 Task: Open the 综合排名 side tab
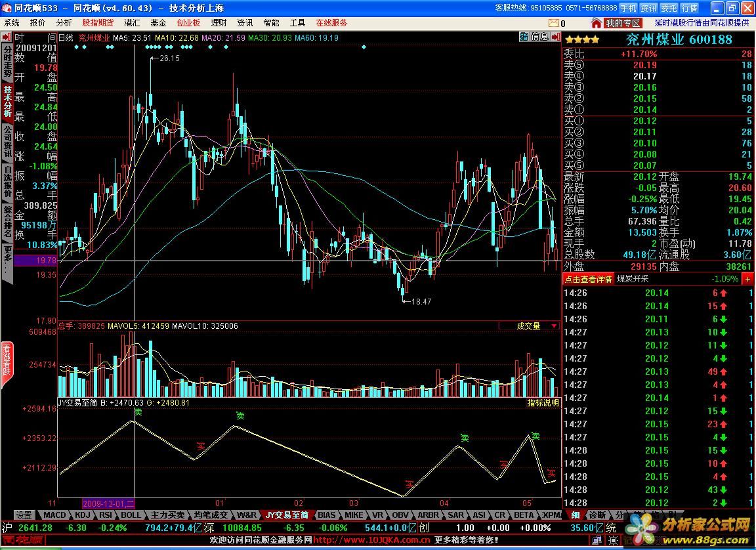[x=7, y=222]
